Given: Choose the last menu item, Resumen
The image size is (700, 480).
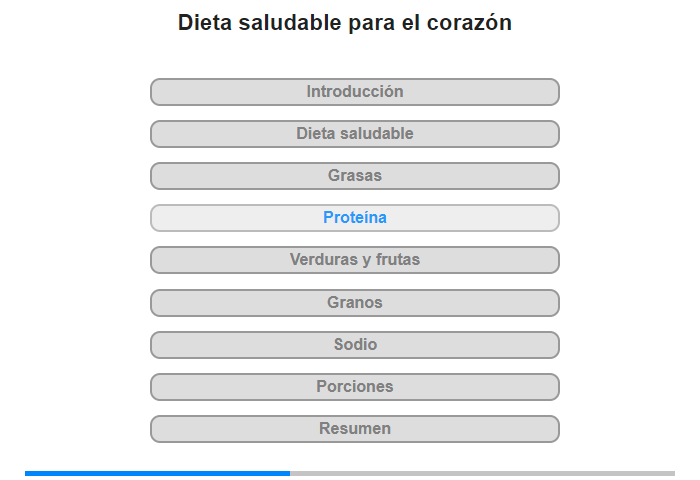Looking at the screenshot, I should 354,429.
